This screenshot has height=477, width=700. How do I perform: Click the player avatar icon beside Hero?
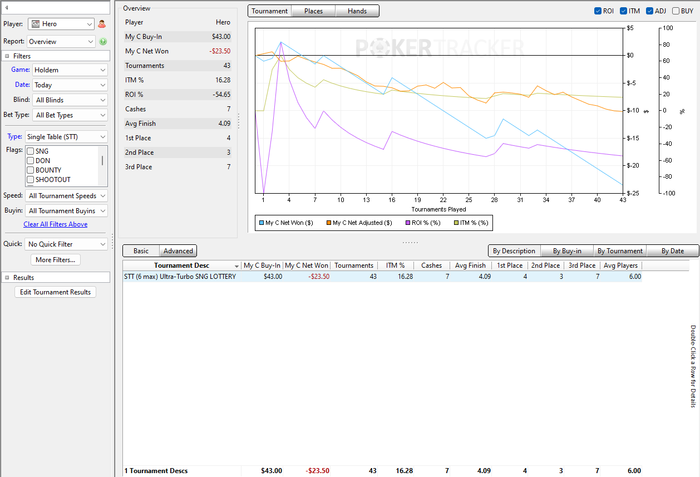click(x=102, y=24)
